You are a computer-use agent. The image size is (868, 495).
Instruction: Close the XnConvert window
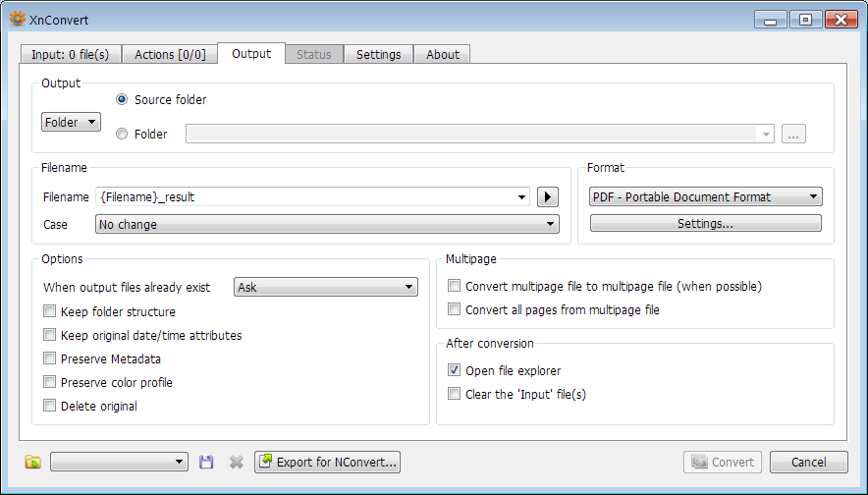click(x=841, y=20)
